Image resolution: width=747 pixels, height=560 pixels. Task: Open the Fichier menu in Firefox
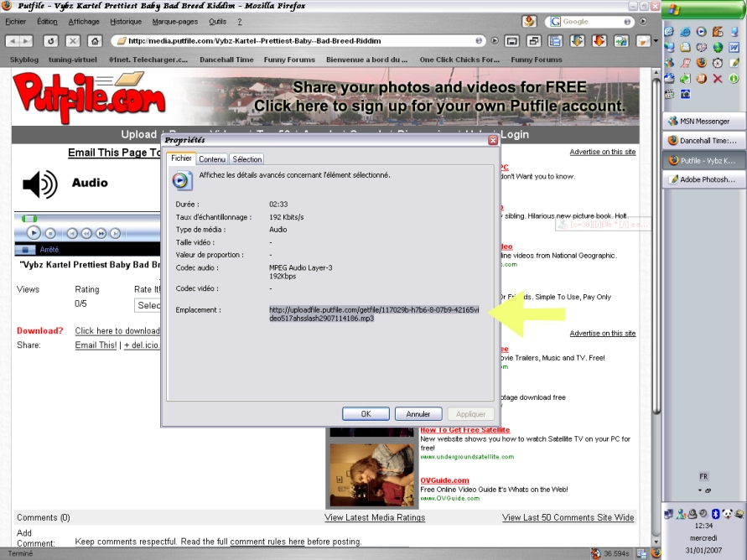pyautogui.click(x=16, y=22)
